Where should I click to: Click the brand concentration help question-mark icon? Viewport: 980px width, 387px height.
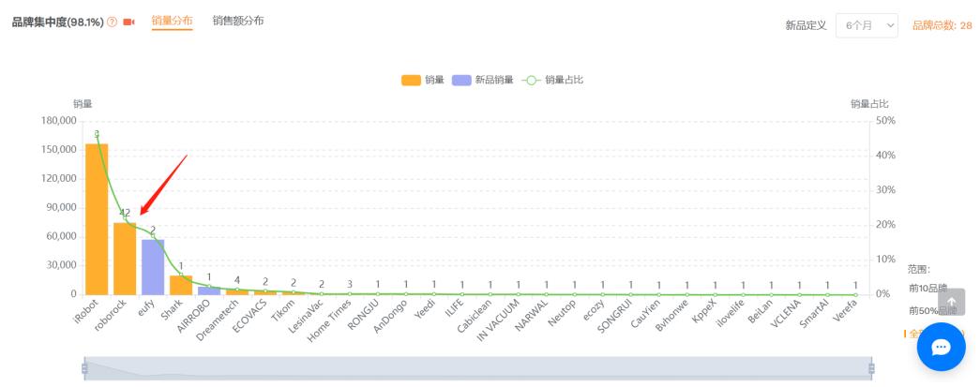[113, 22]
